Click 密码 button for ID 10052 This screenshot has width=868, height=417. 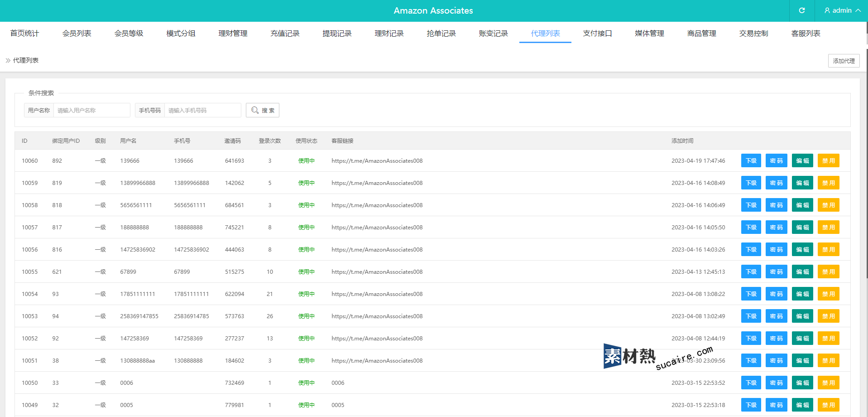[x=777, y=338]
